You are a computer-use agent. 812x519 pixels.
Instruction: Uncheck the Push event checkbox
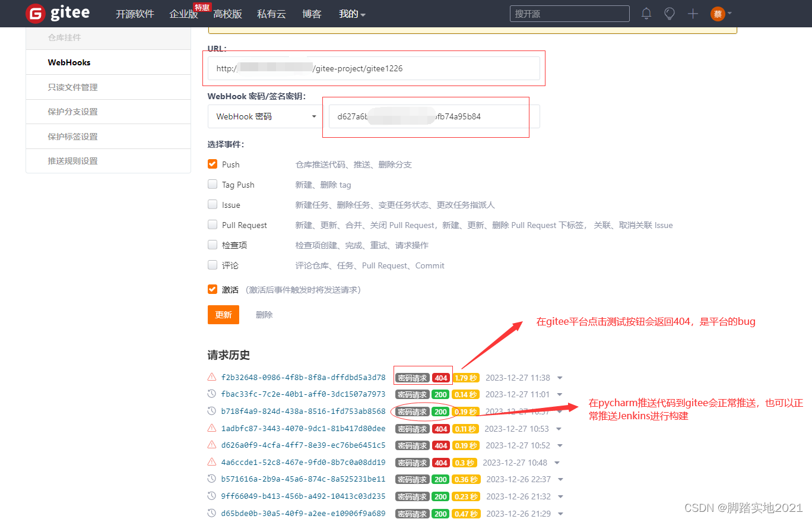pos(212,164)
